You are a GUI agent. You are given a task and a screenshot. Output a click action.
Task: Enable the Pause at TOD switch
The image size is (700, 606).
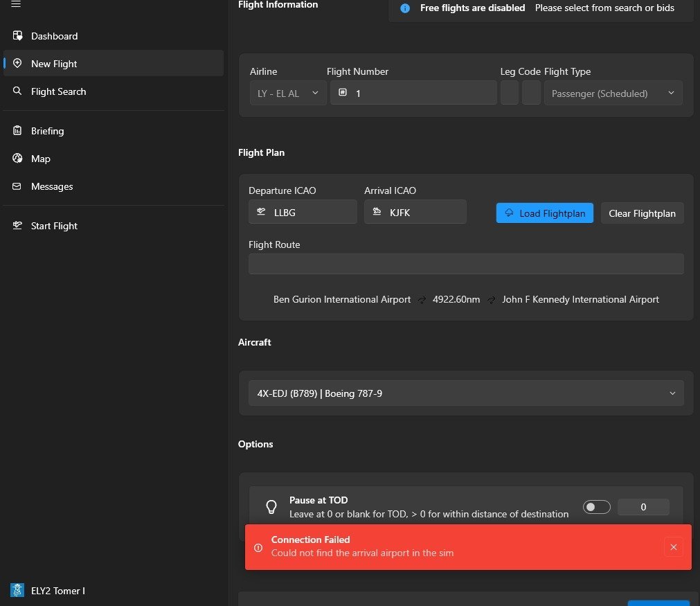point(596,507)
